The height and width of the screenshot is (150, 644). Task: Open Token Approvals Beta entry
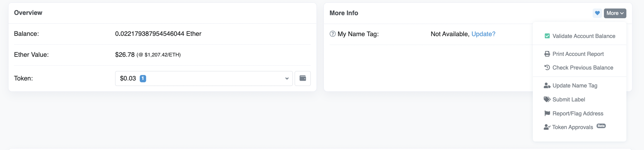point(575,127)
